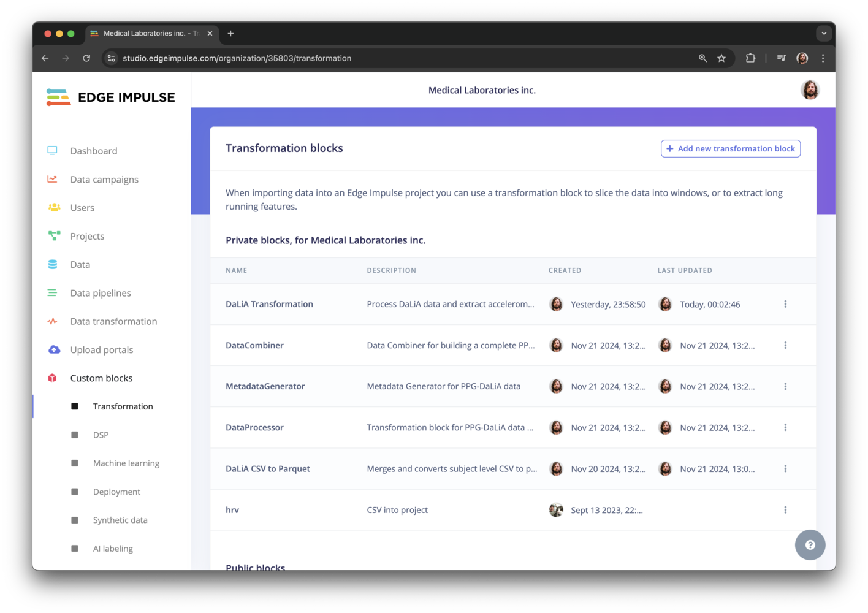Open the help question mark bubble

coord(810,545)
